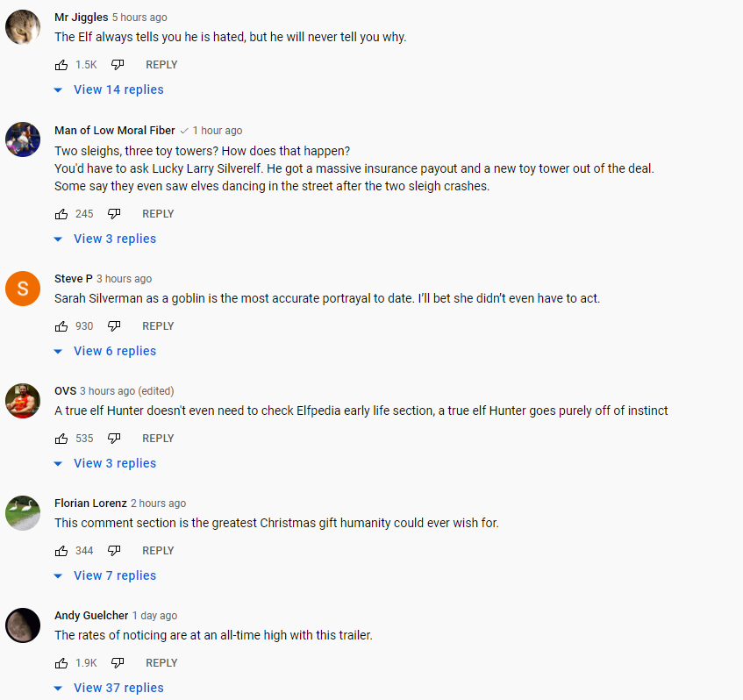Expand View 7 replies under Florian Lorenz
The width and height of the screenshot is (743, 700).
pos(105,575)
